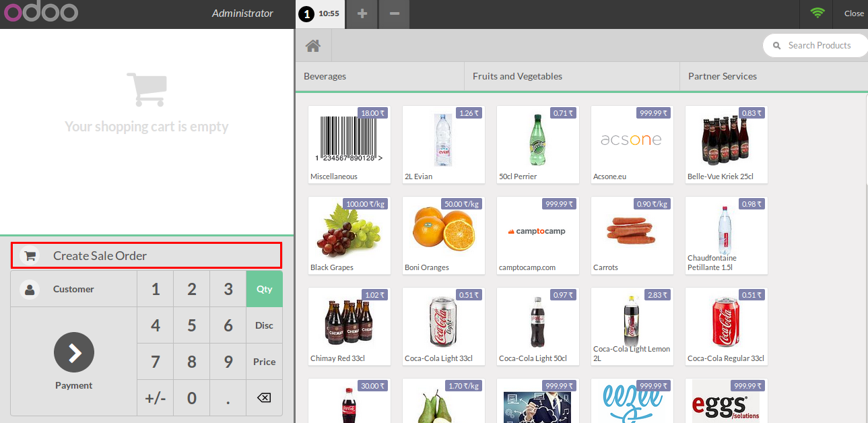
Task: Add Boni Oranges to the cart
Action: (x=444, y=235)
